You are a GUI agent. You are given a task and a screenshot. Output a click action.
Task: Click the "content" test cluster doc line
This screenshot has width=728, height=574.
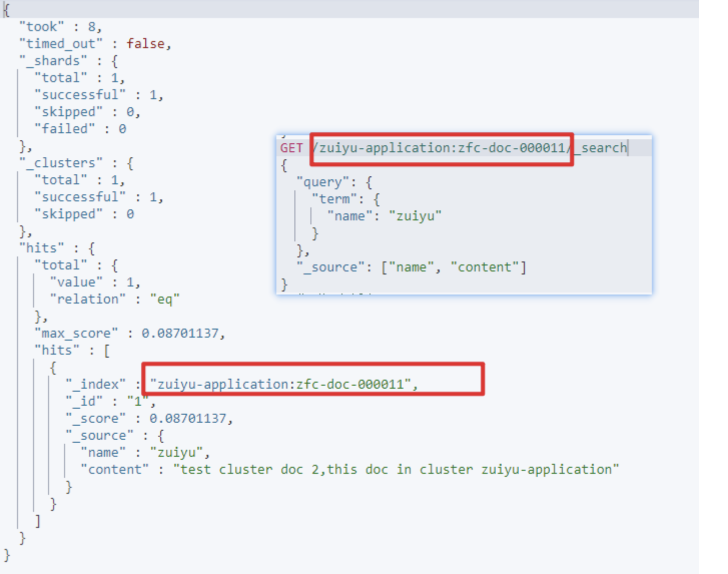tap(350, 469)
